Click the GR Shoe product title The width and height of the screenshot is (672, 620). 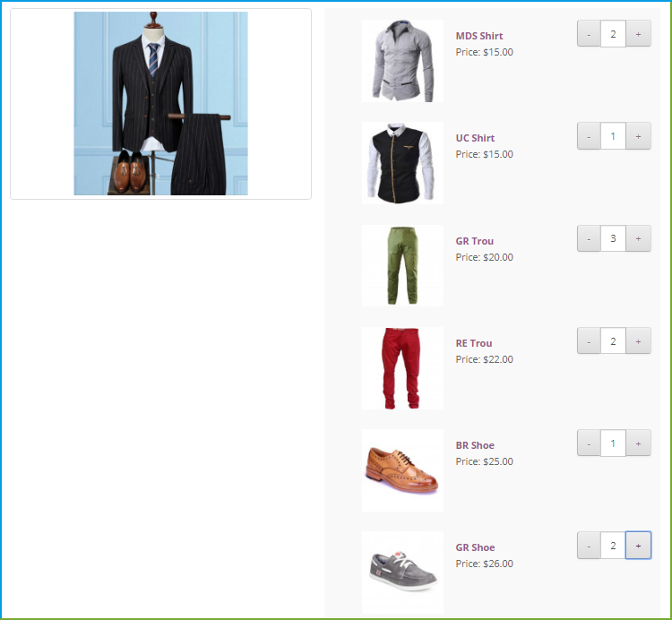[475, 547]
